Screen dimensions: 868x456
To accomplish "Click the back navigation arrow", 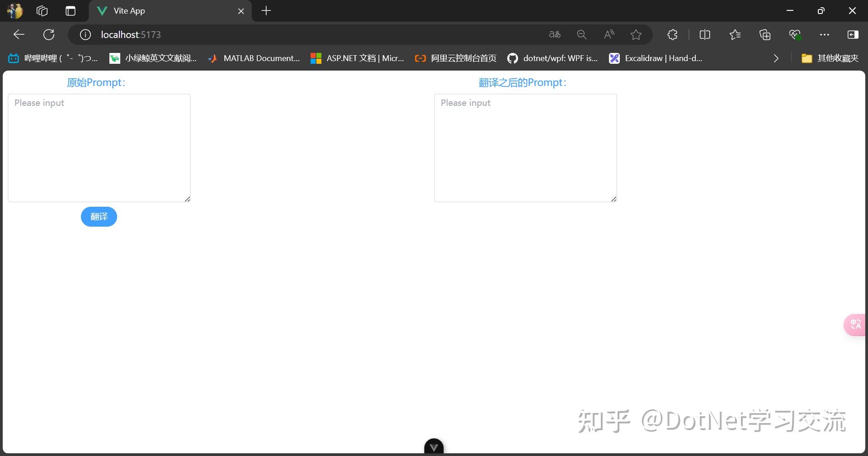I will [19, 34].
